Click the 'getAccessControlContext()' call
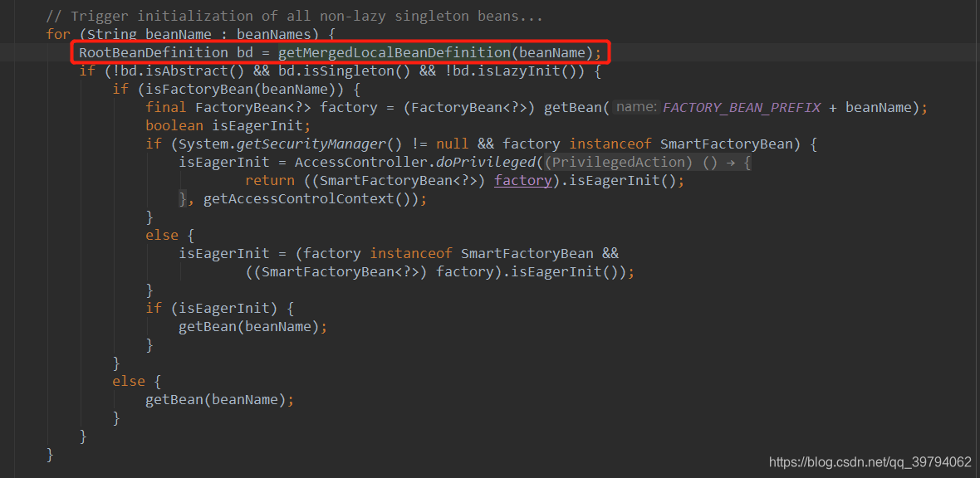This screenshot has height=478, width=980. (311, 199)
